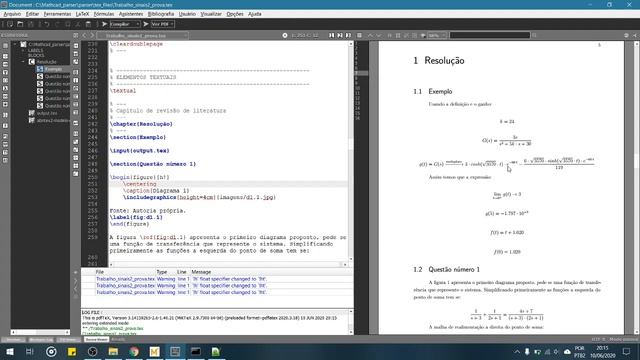Click the editor horizontal scrollbar
The height and width of the screenshot is (360, 640).
point(228,264)
